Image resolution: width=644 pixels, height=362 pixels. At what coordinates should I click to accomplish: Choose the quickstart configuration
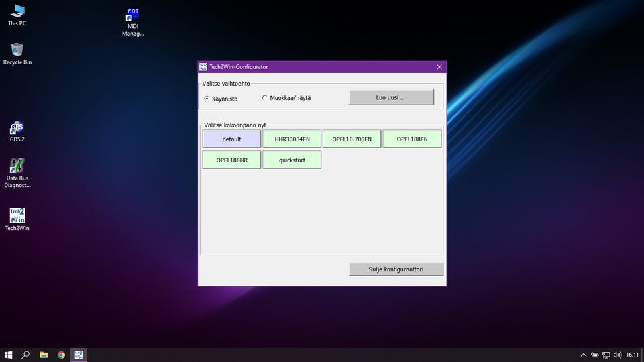point(292,160)
